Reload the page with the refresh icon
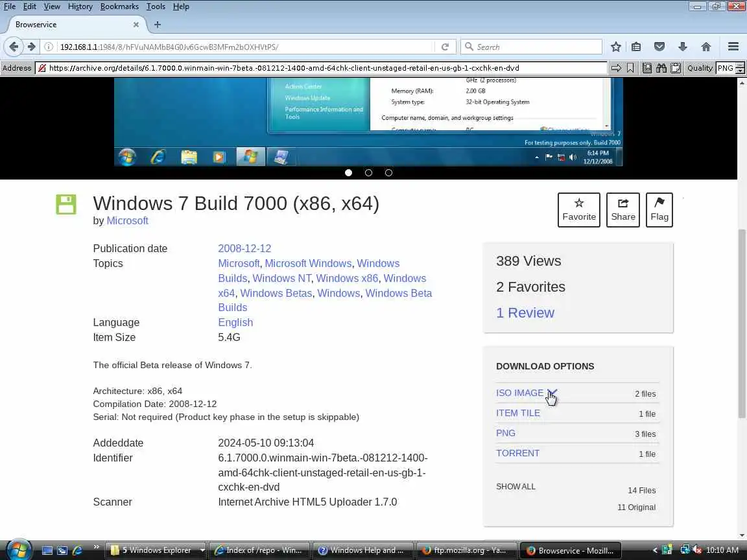The height and width of the screenshot is (560, 747). 445,47
